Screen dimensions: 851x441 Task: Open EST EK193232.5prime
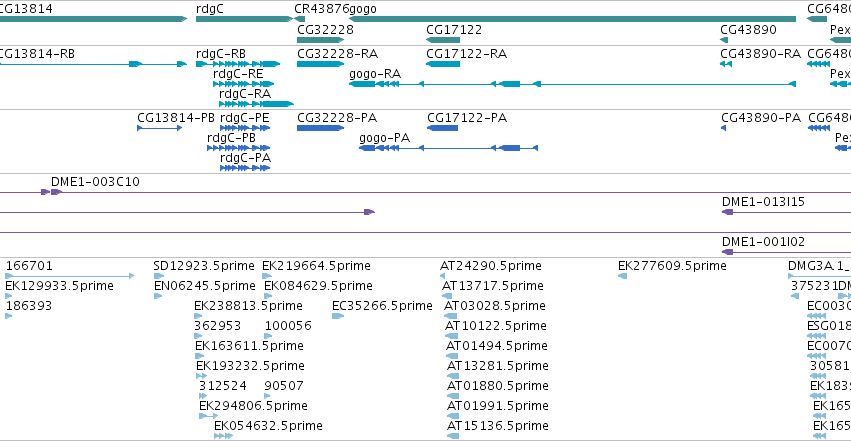point(250,366)
